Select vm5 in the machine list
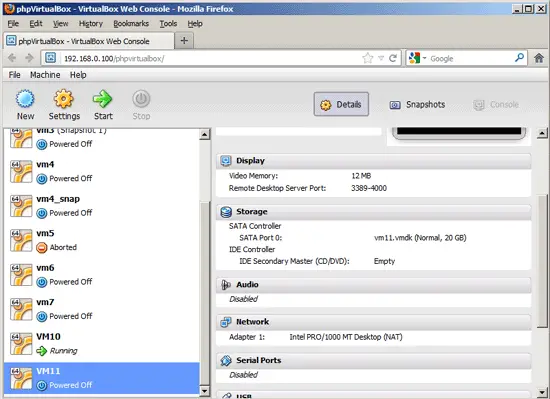 [x=102, y=241]
